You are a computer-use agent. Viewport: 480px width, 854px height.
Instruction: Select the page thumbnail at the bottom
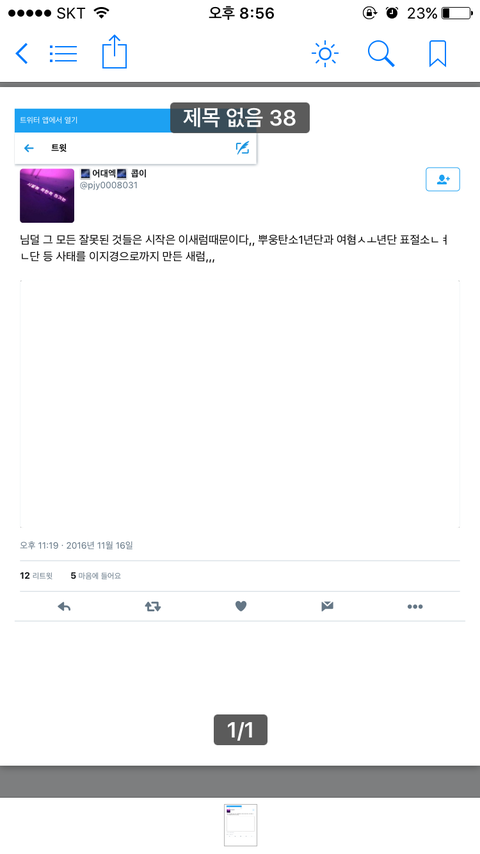[240, 825]
